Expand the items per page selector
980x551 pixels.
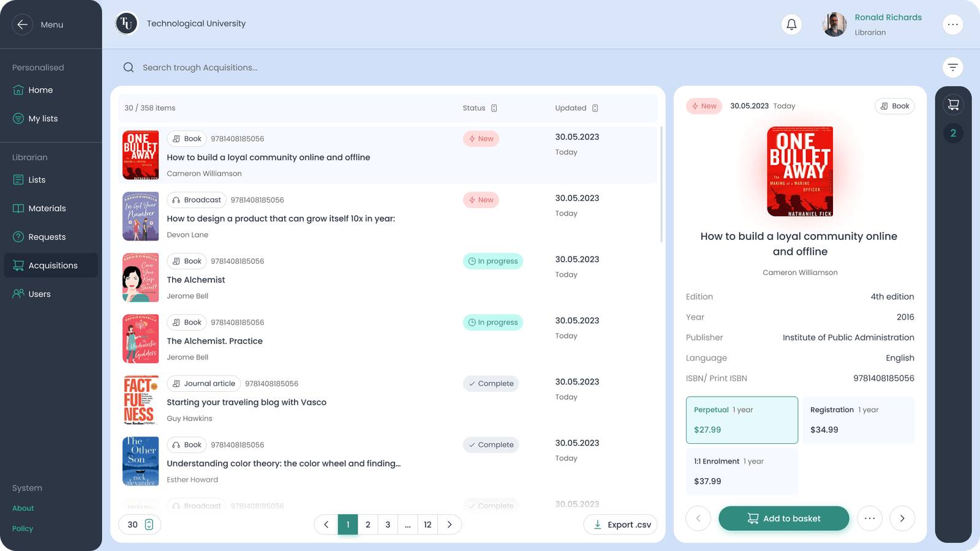(x=140, y=525)
